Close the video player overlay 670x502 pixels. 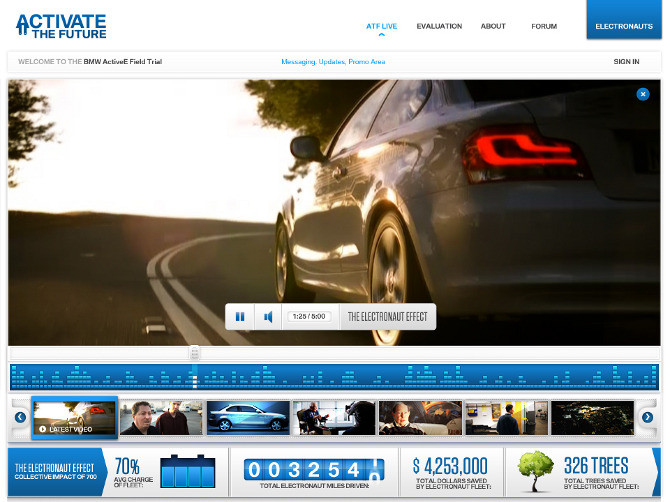tap(643, 94)
